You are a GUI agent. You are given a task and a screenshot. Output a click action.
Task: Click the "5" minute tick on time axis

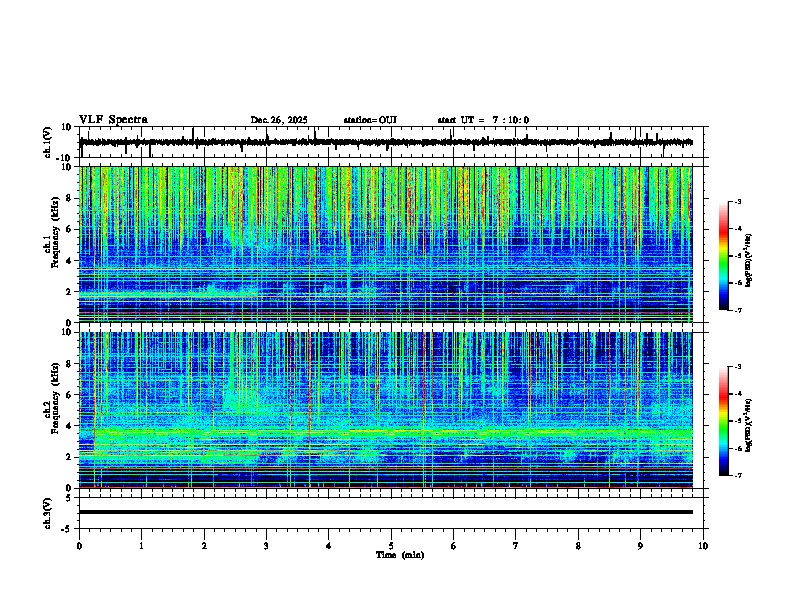[x=391, y=546]
